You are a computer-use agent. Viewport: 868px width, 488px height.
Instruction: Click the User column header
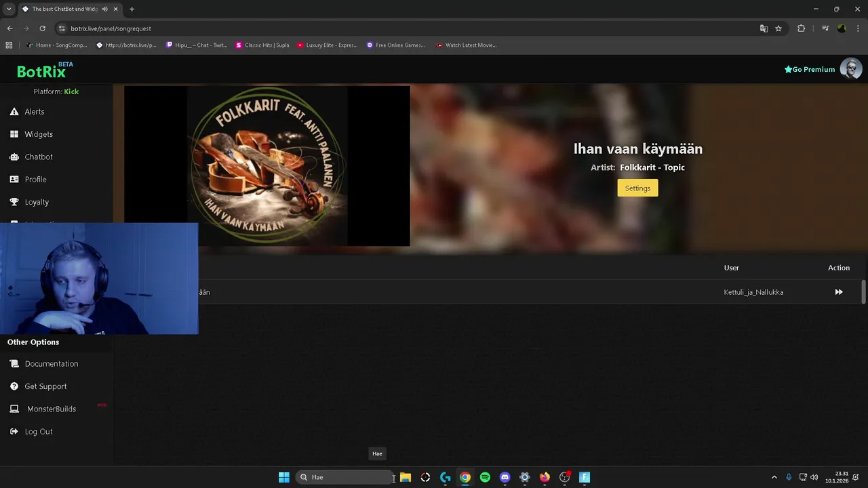731,268
